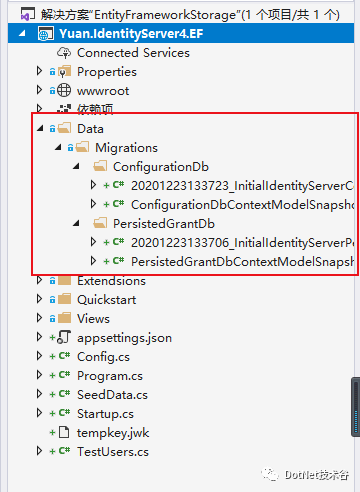Click the Quickstart folder icon
Screen dimensions: 360x492
[64, 299]
